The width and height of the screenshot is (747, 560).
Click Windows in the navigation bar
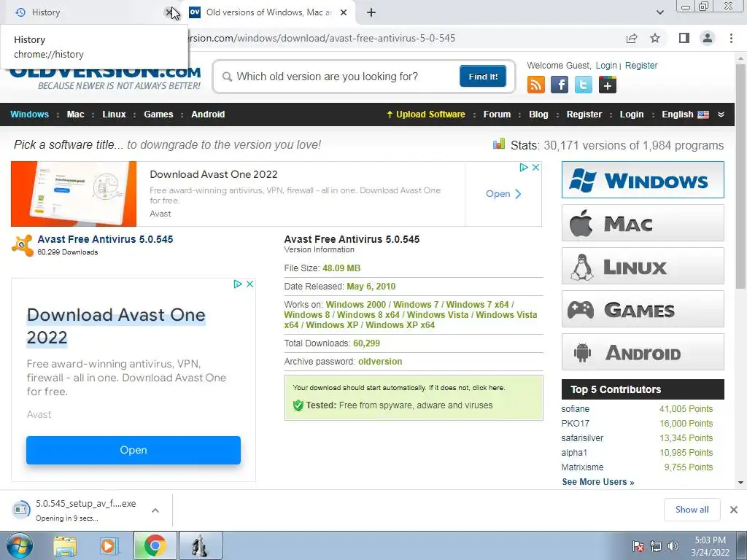(29, 114)
